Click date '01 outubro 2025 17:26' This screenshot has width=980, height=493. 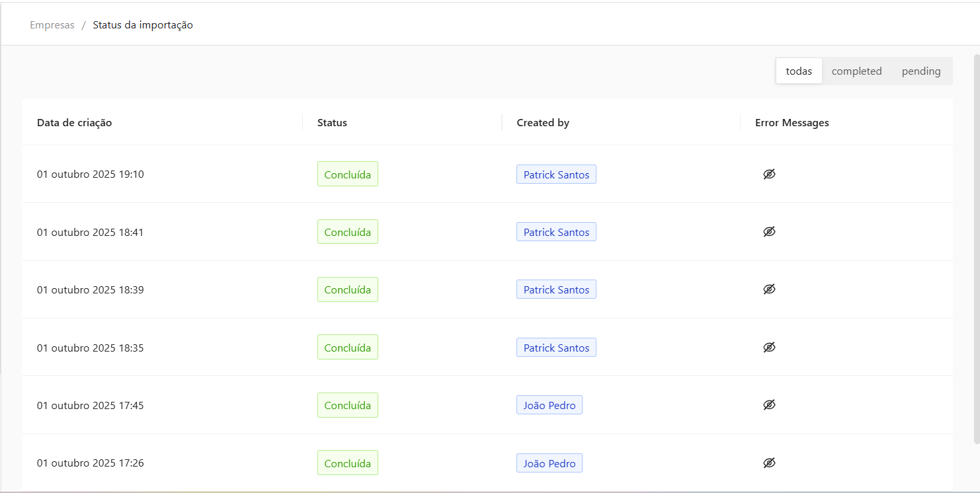[90, 463]
